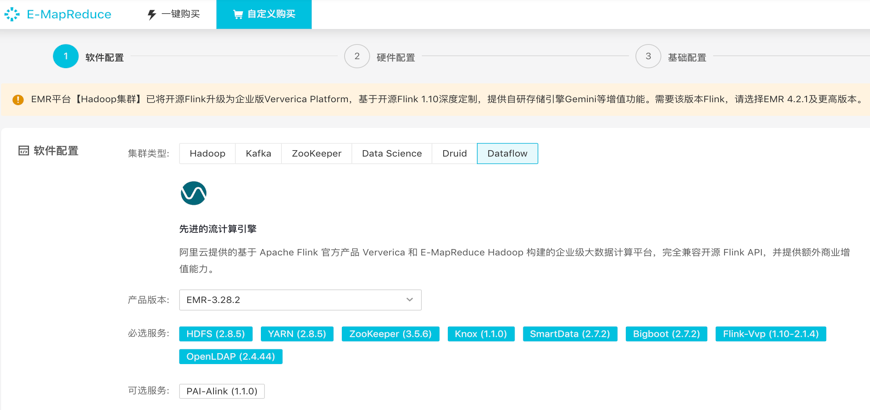Click the 硬件配置 step label
The image size is (870, 410).
tap(396, 57)
